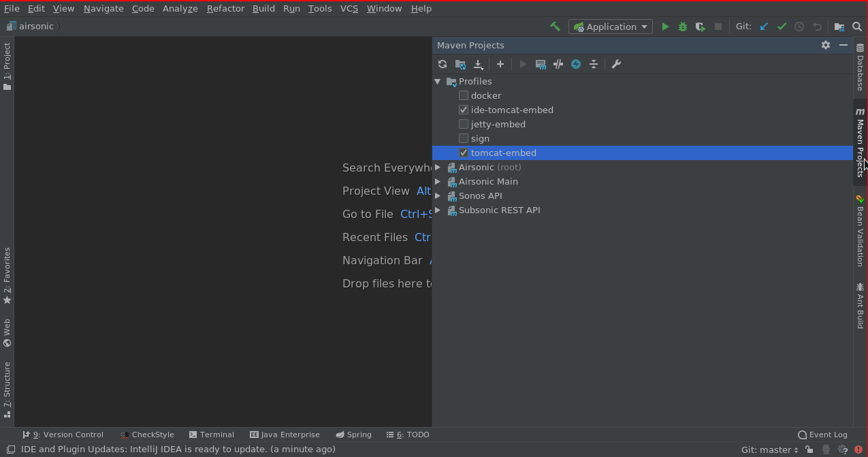The height and width of the screenshot is (457, 868).
Task: Hide the Maven Projects panel
Action: tap(843, 45)
